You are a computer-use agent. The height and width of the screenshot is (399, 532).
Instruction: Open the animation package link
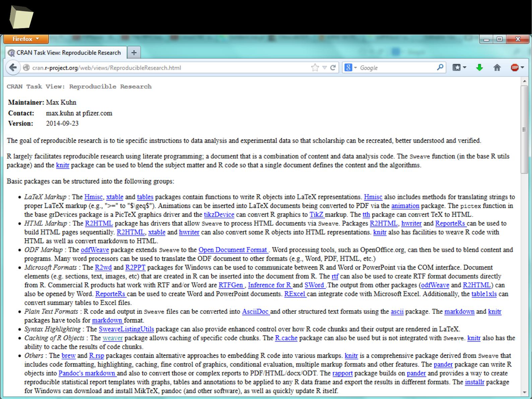point(405,206)
